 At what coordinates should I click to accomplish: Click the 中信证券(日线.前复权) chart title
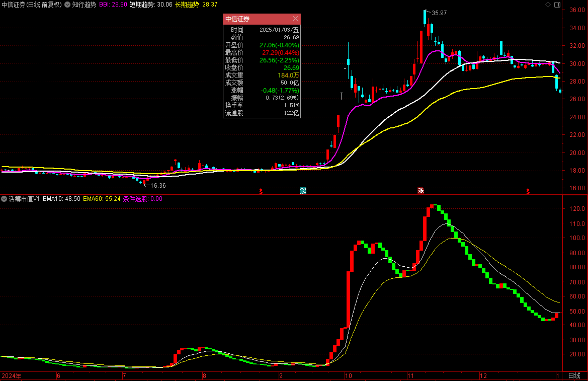[31, 5]
